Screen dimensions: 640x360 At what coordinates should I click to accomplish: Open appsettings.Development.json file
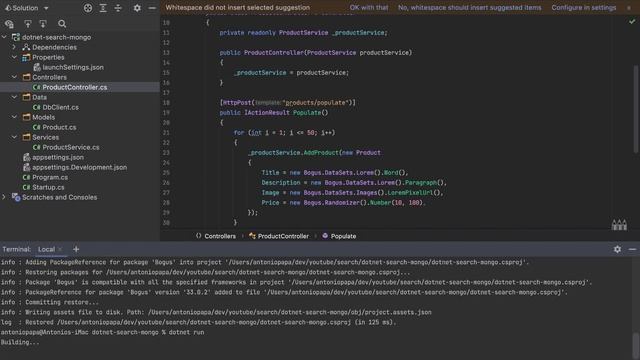pyautogui.click(x=80, y=167)
